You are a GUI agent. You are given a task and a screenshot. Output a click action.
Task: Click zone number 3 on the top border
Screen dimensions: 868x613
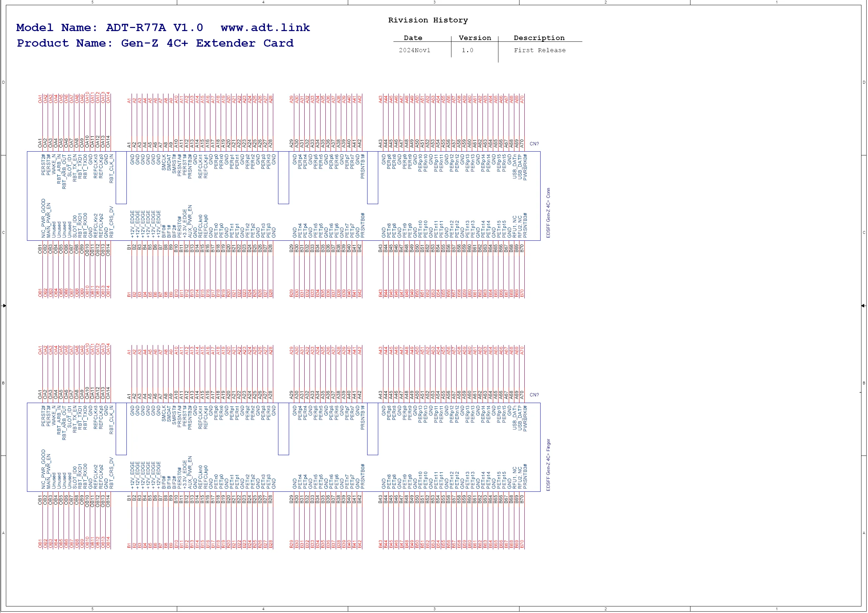(435, 2)
